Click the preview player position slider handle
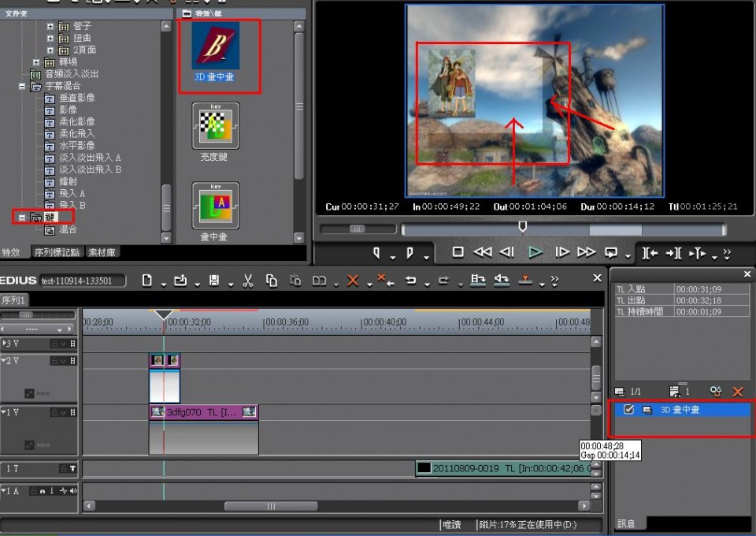The width and height of the screenshot is (756, 536). 521,227
